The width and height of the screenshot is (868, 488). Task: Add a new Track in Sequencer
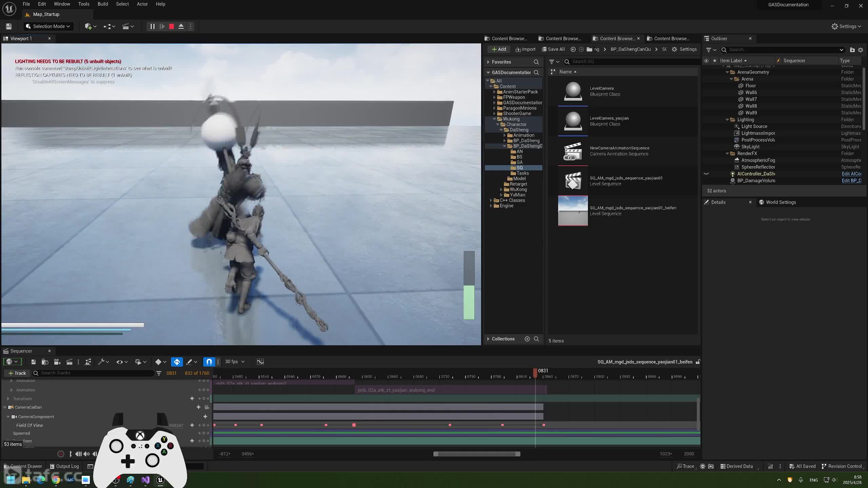tap(17, 373)
